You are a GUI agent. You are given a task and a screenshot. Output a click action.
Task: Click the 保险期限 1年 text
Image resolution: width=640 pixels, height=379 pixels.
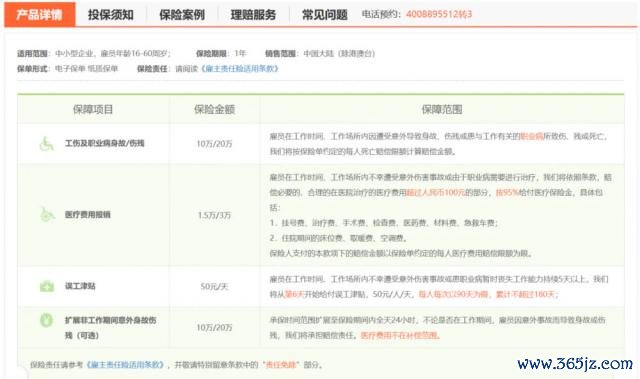(221, 53)
